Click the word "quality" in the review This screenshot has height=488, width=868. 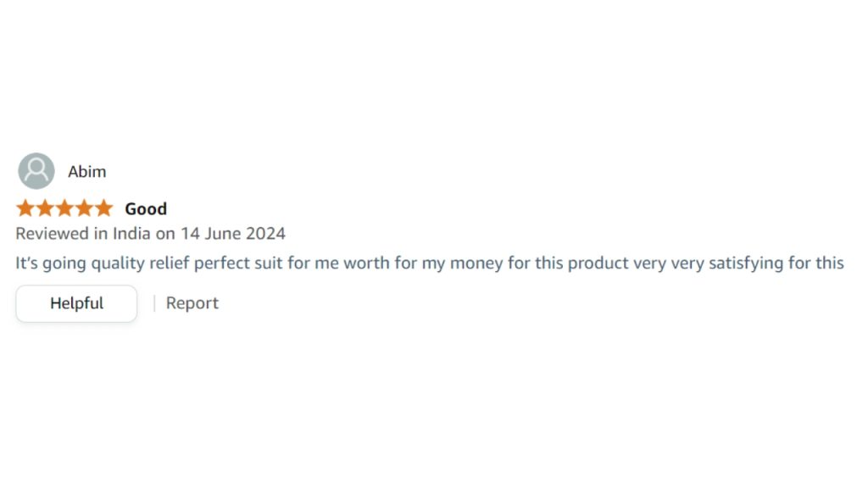point(120,263)
